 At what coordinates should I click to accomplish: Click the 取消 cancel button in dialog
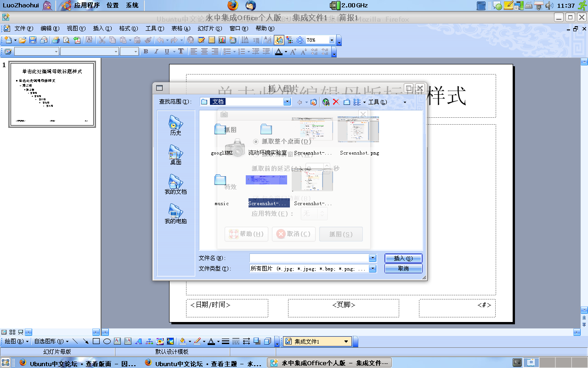tap(403, 269)
